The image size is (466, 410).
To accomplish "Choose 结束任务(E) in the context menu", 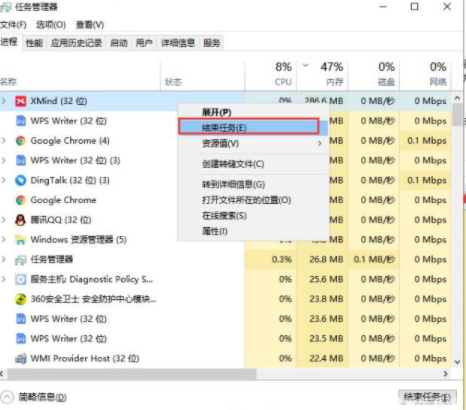I will coord(249,127).
